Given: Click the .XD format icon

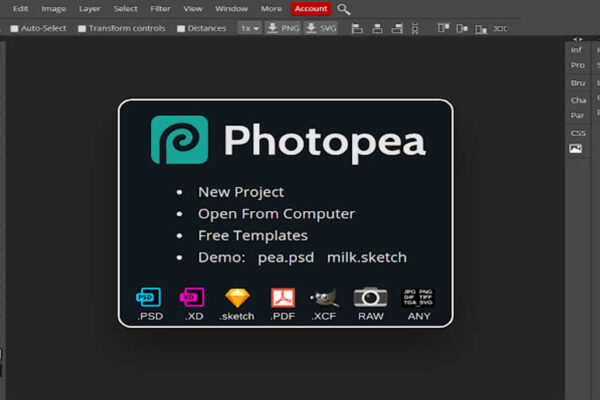Looking at the screenshot, I should (x=192, y=297).
